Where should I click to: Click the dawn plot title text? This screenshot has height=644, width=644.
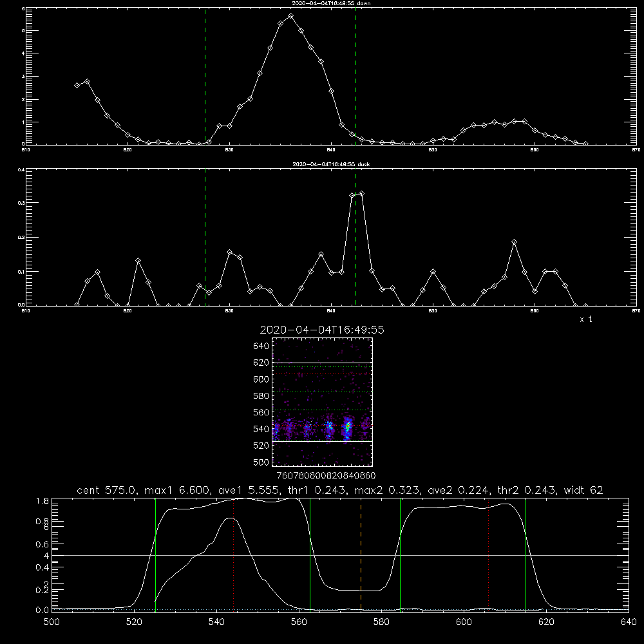point(331,3)
